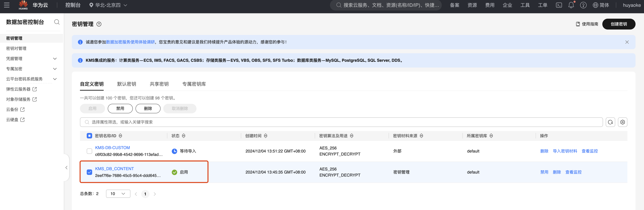Click 删除 for KMS_DB_CONTENT row
The height and width of the screenshot is (210, 644).
click(557, 172)
